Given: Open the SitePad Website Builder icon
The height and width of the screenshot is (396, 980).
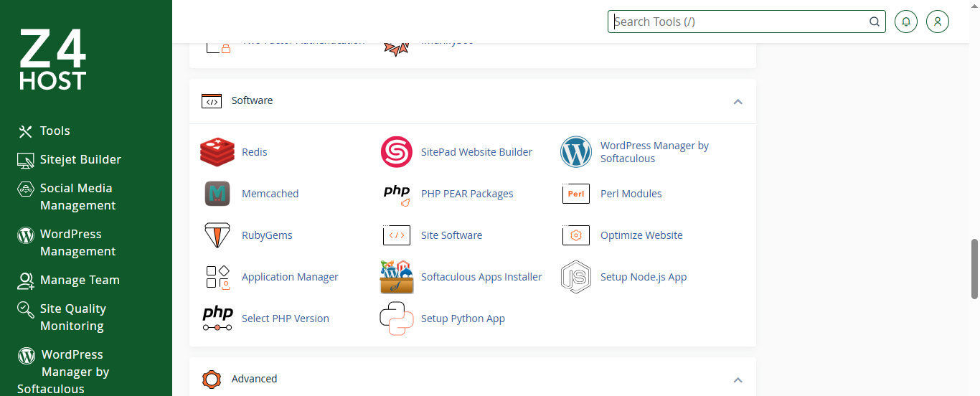Looking at the screenshot, I should 397,152.
